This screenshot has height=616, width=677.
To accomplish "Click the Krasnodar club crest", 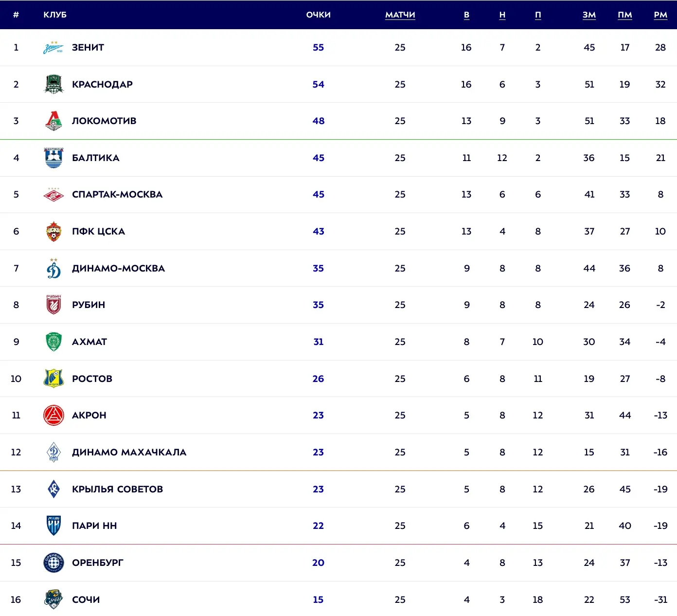I will [x=53, y=84].
